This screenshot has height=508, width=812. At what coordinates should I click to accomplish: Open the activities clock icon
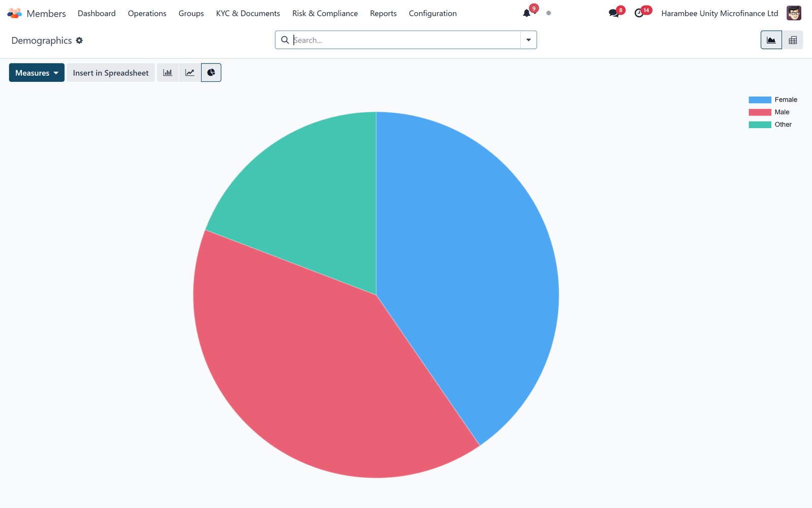pos(639,13)
